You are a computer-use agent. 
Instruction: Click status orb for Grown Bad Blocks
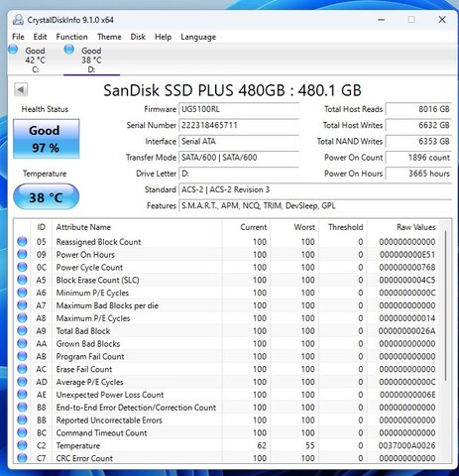coord(22,343)
